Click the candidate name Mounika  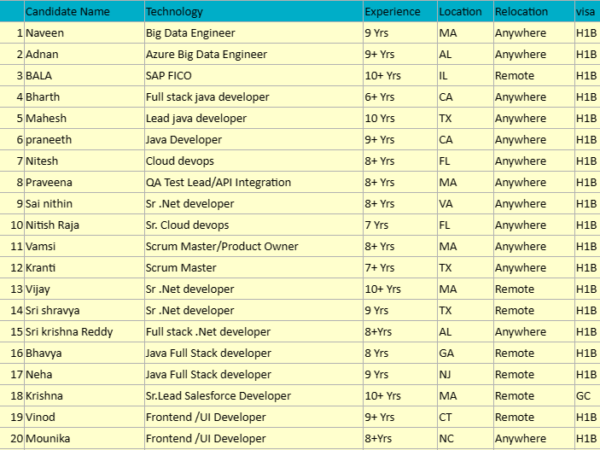click(x=48, y=438)
